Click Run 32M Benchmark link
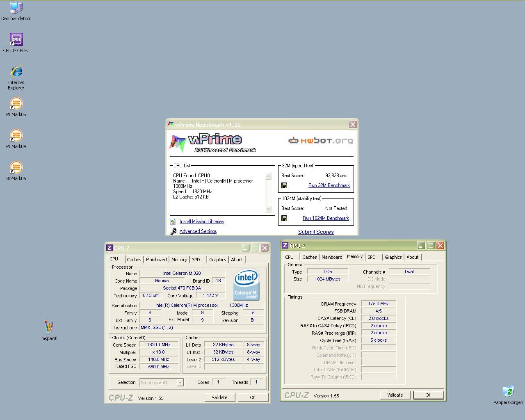Image resolution: width=525 pixels, height=420 pixels. coord(329,185)
